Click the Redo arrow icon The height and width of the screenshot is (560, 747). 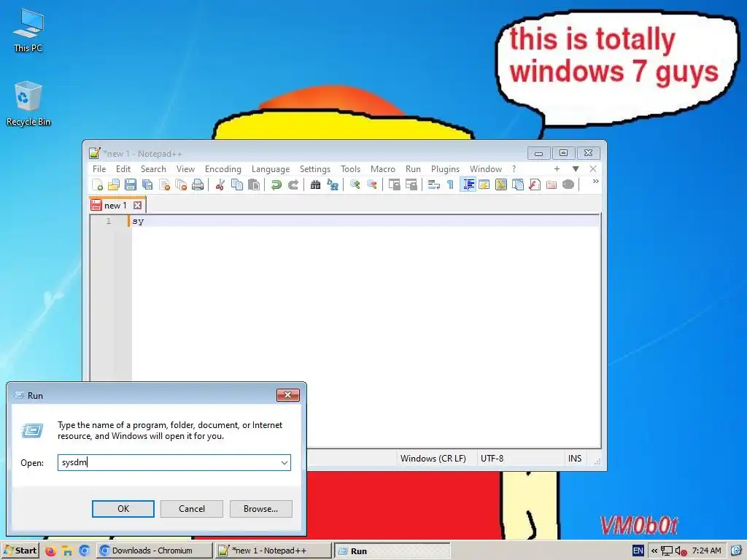pyautogui.click(x=293, y=184)
